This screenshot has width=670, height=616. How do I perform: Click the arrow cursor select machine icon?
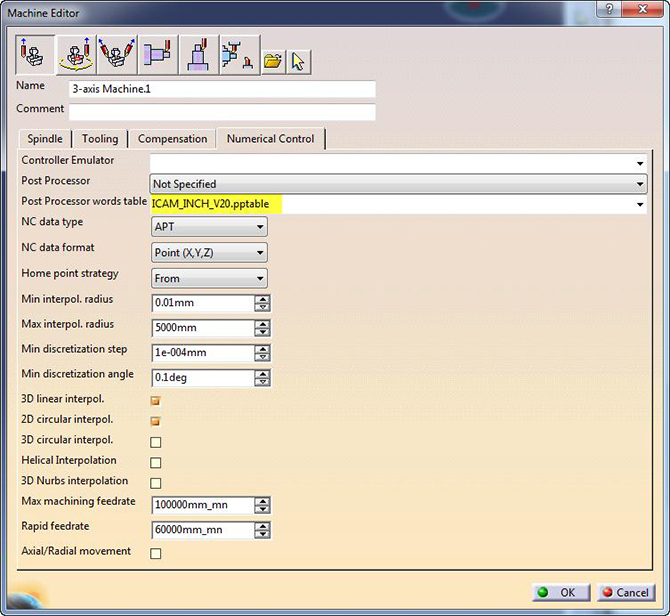click(x=297, y=61)
